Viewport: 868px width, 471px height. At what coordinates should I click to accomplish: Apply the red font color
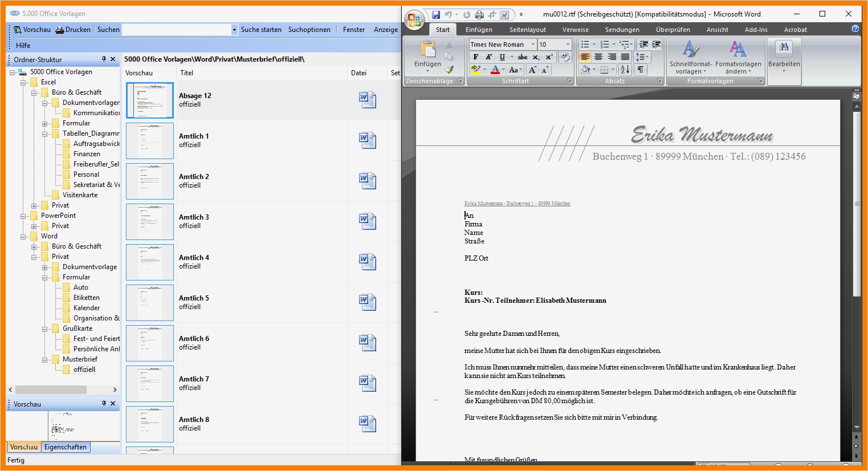pos(495,70)
